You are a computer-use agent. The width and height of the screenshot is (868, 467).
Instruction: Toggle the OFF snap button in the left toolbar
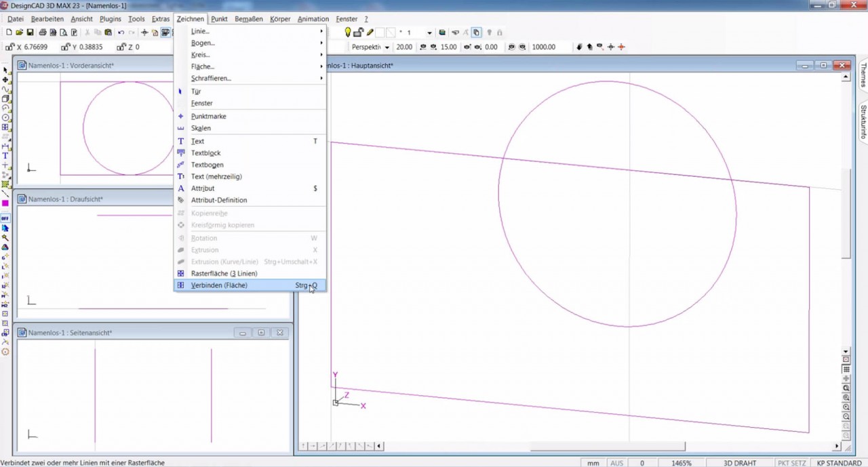click(x=5, y=218)
